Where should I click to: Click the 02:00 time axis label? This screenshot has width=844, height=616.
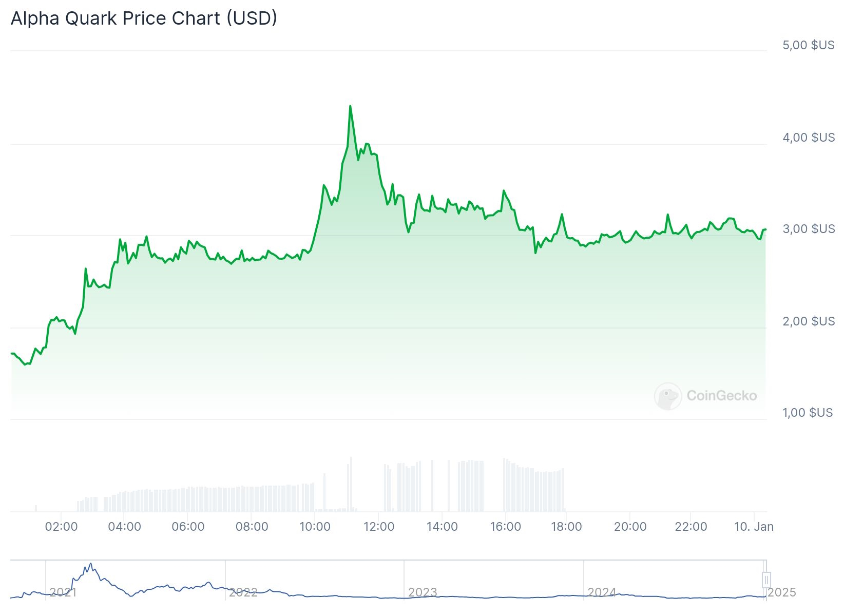(61, 527)
